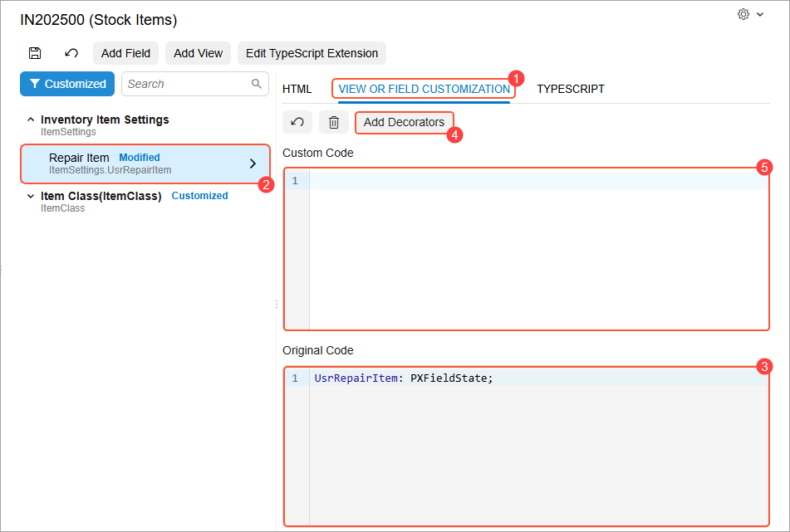Expand the Item Class(ItemClass) node
790x532 pixels.
pos(31,197)
